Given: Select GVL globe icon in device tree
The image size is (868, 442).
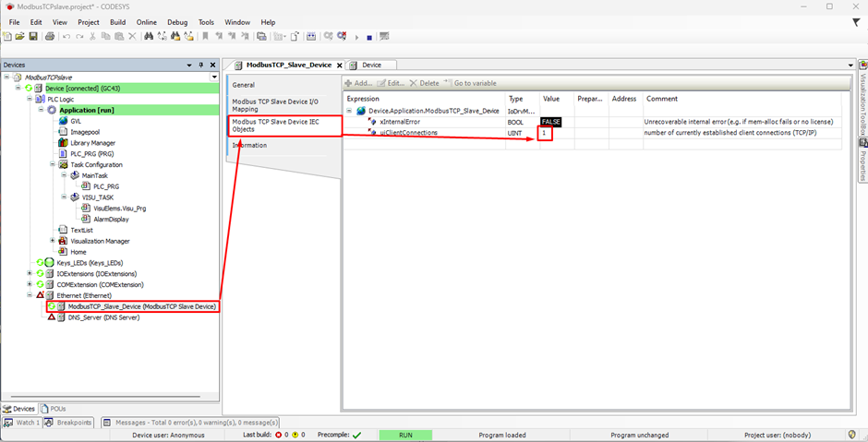Looking at the screenshot, I should click(x=63, y=121).
